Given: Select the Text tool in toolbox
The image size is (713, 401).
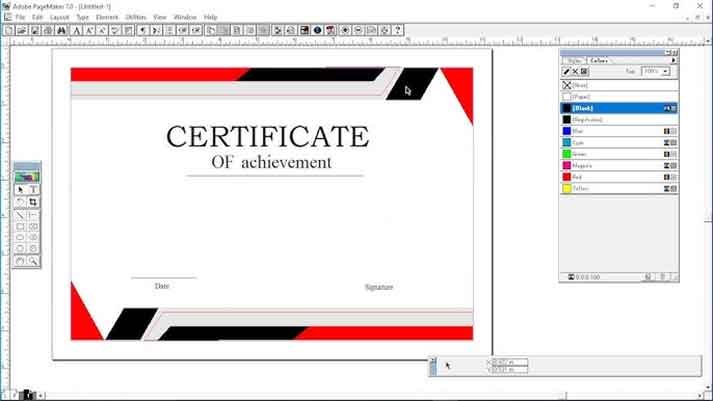Looking at the screenshot, I should (x=33, y=189).
